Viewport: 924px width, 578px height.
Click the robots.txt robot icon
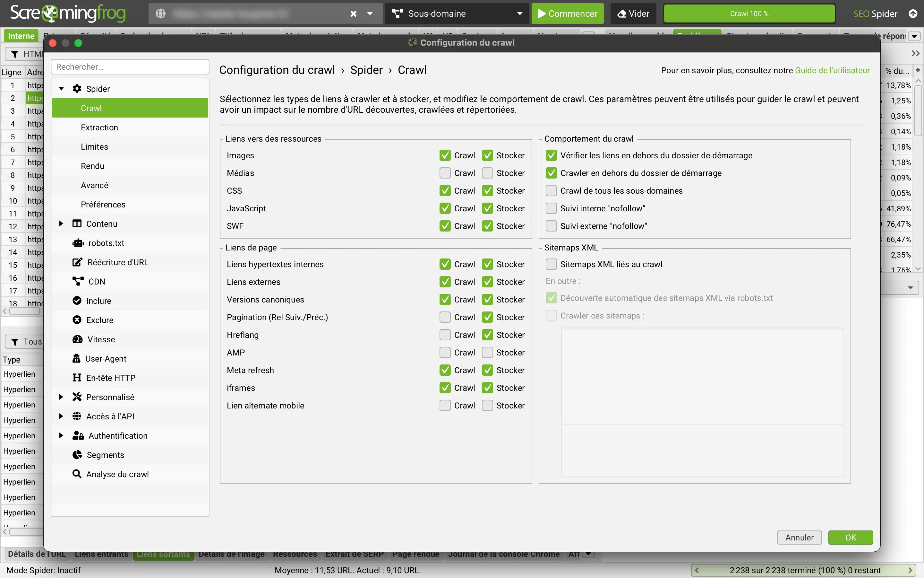tap(78, 243)
